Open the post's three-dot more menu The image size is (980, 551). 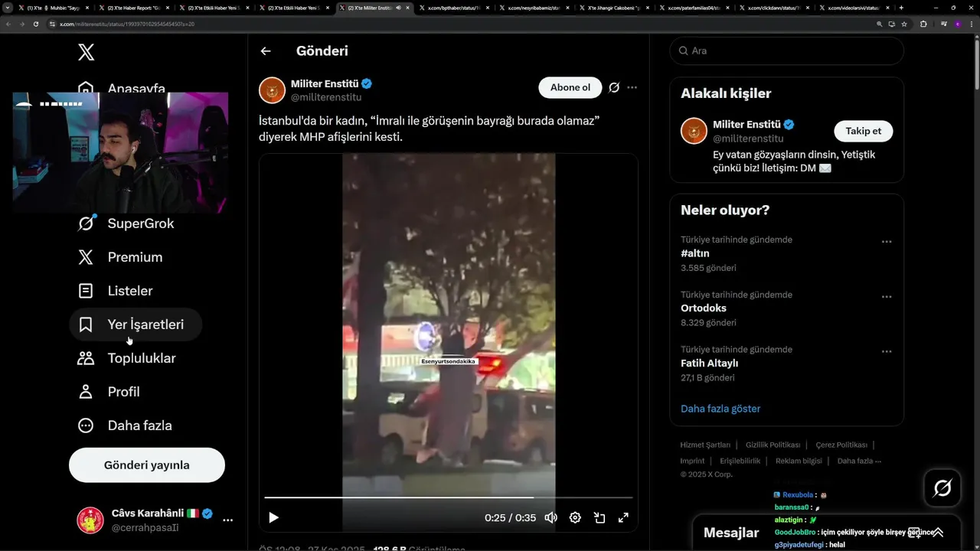tap(632, 87)
